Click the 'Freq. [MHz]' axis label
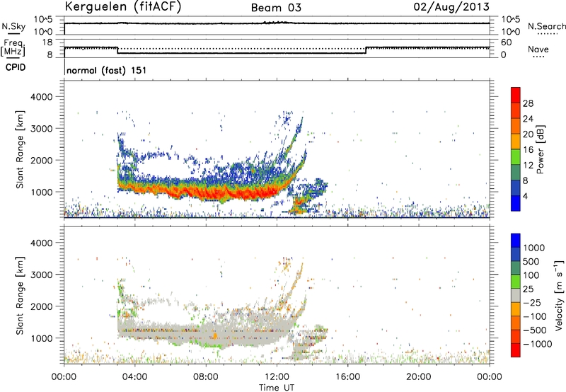Image resolution: width=566 pixels, height=392 pixels. (13, 47)
